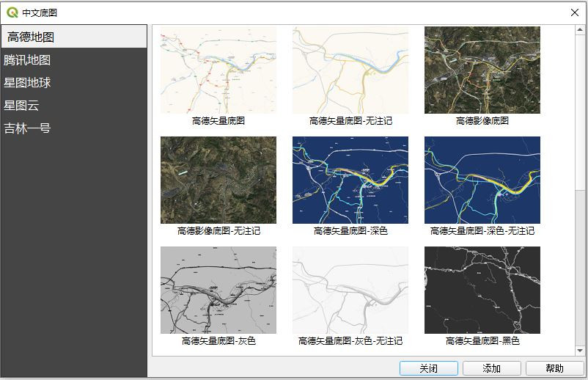Switch to 高德地图 category
Image resolution: width=588 pixels, height=380 pixels.
click(x=73, y=37)
